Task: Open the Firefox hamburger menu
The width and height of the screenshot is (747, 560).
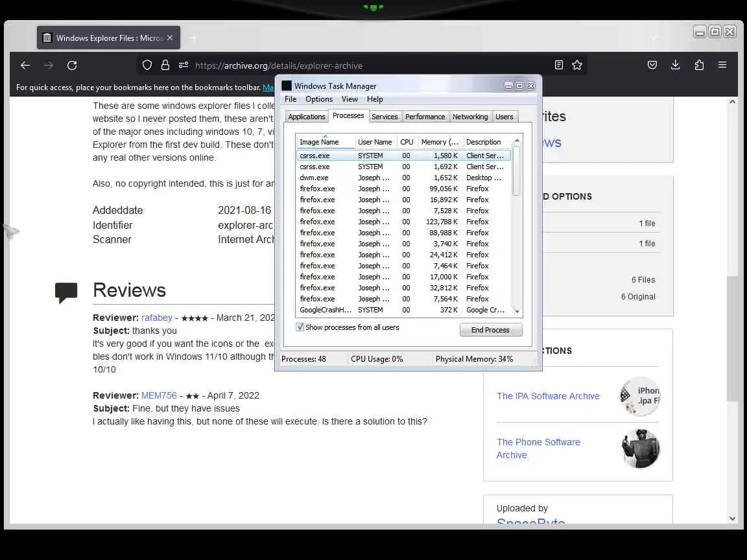Action: pyautogui.click(x=722, y=65)
